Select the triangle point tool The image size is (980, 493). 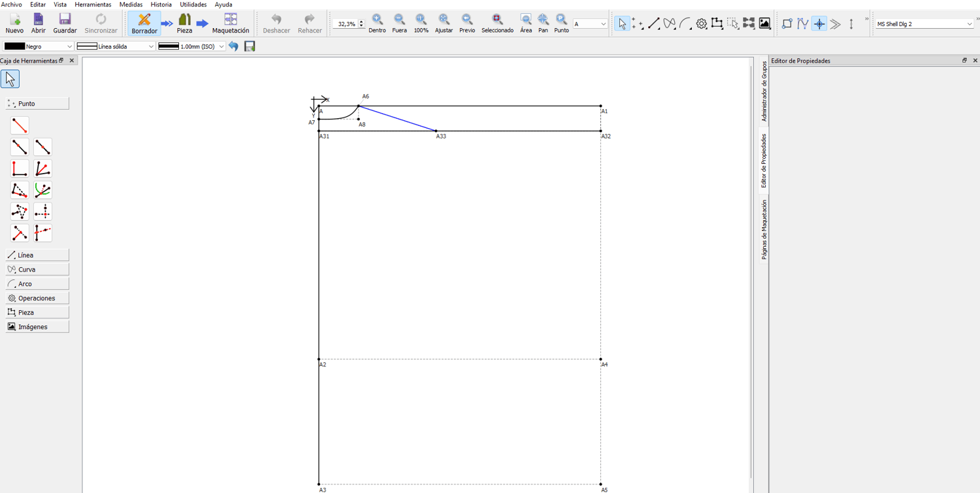20,212
